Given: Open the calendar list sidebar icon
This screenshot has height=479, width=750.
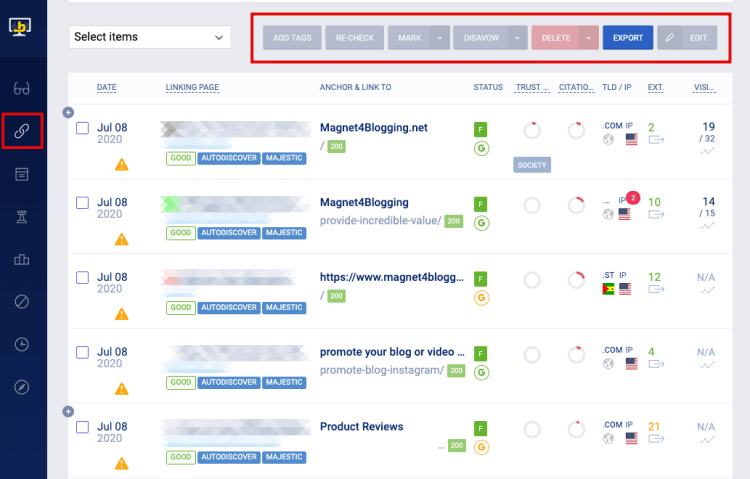Looking at the screenshot, I should pyautogui.click(x=22, y=174).
